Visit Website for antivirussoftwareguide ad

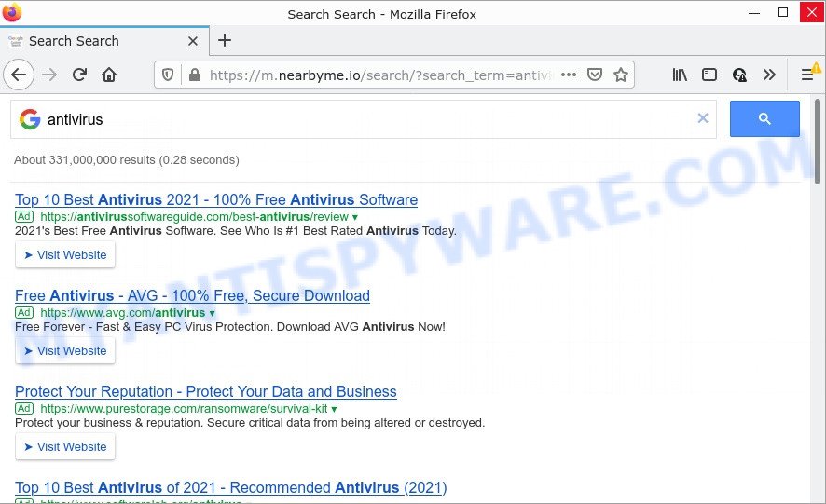(x=65, y=255)
